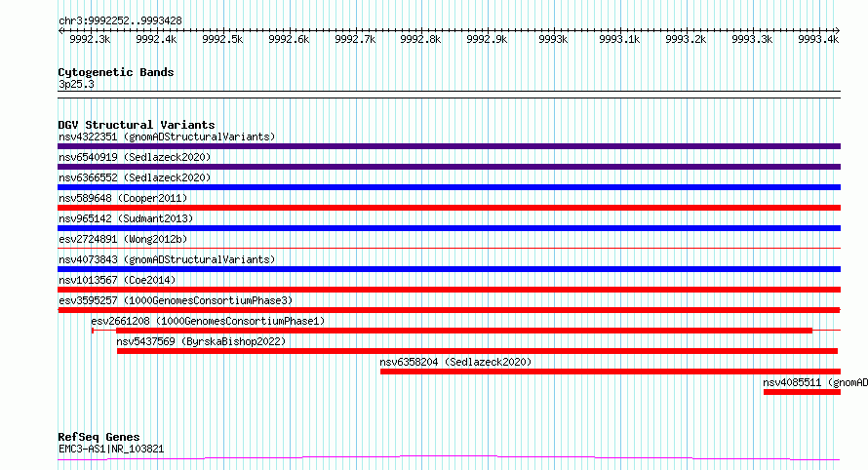Screen dimensions: 868x470
Task: Click the magenta EMC3-AS1 gene line
Action: tap(449, 457)
